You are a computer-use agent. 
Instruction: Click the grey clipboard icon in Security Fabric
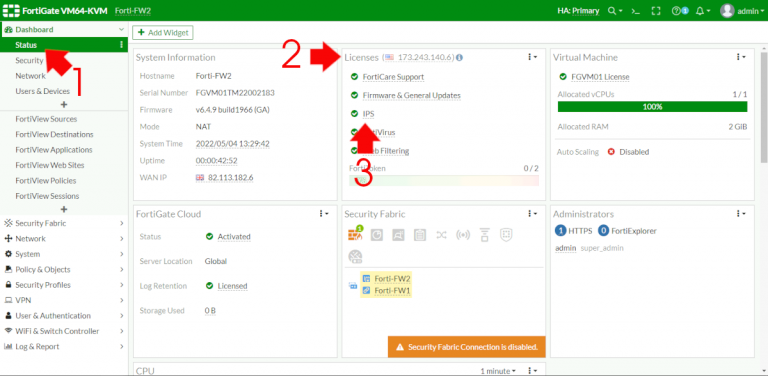tap(420, 235)
